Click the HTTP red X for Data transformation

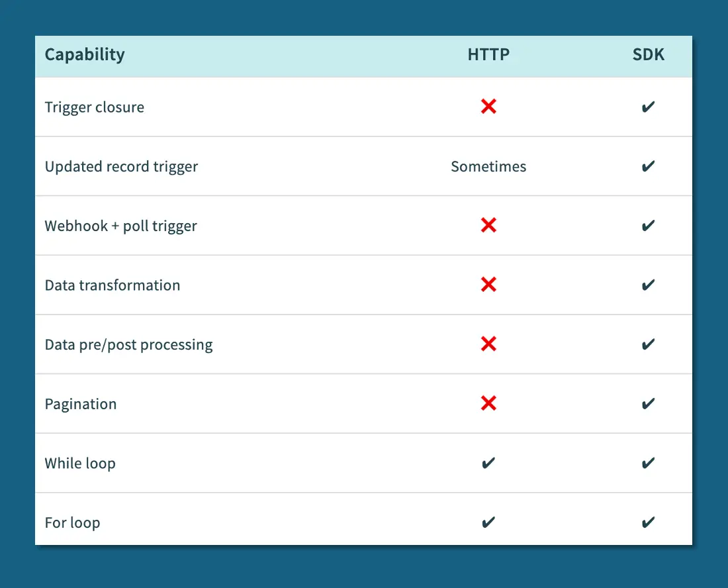pyautogui.click(x=488, y=285)
